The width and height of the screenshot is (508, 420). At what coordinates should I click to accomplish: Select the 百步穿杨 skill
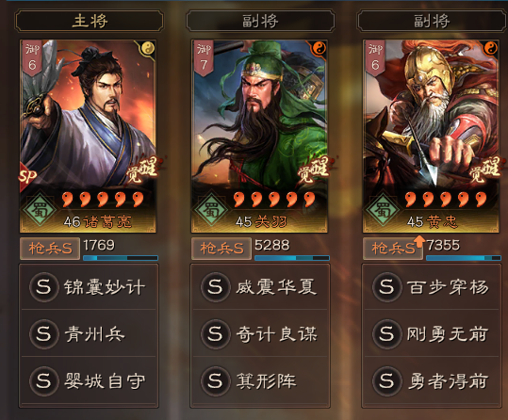[x=432, y=287]
